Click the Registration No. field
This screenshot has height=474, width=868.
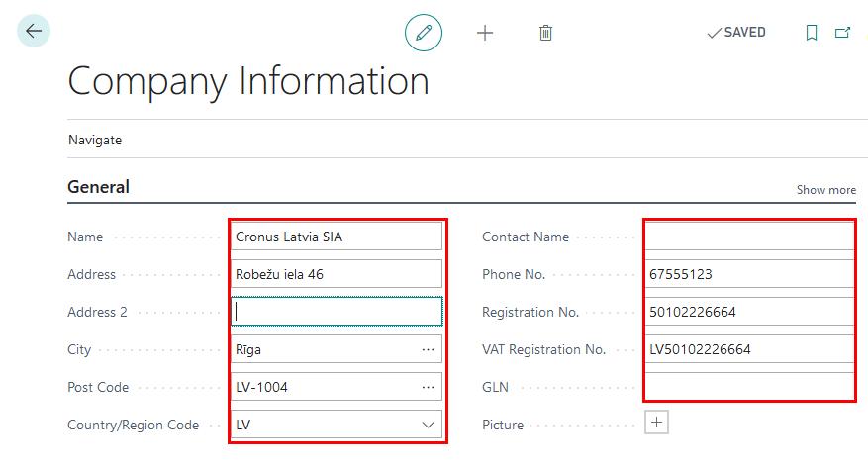pos(749,312)
